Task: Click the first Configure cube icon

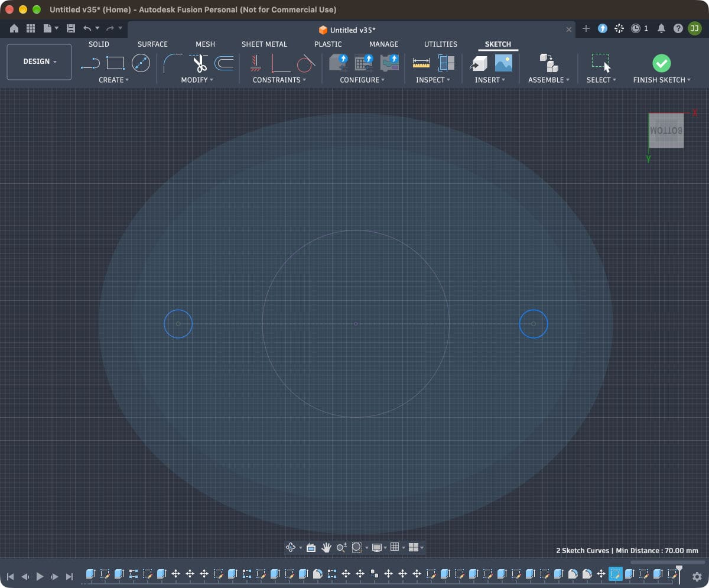Action: pos(339,63)
